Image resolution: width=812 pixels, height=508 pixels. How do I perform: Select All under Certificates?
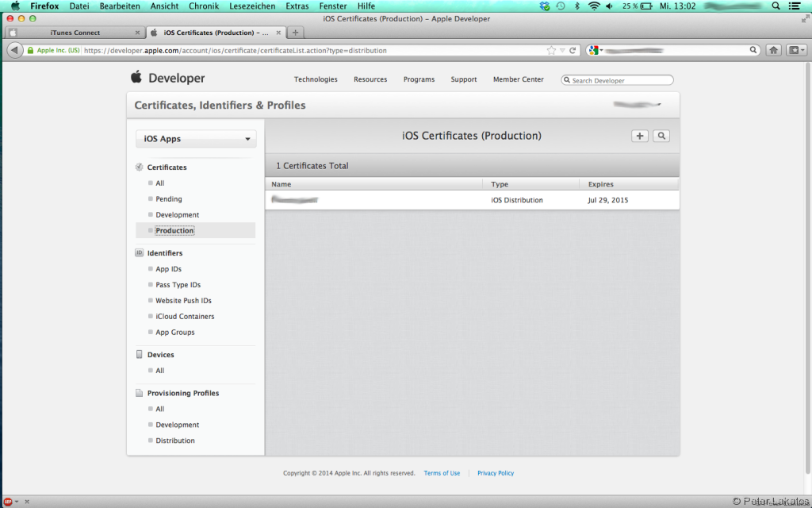tap(160, 183)
